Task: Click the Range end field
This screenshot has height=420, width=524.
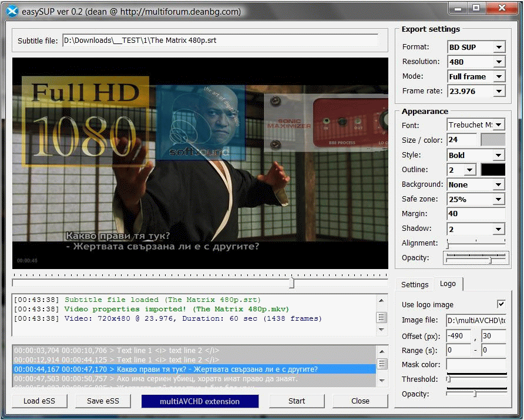Action: pyautogui.click(x=493, y=350)
